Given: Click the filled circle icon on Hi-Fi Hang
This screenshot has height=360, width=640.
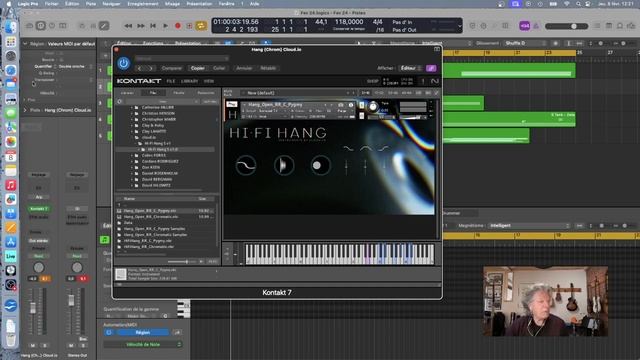Looking at the screenshot, I should coord(320,165).
